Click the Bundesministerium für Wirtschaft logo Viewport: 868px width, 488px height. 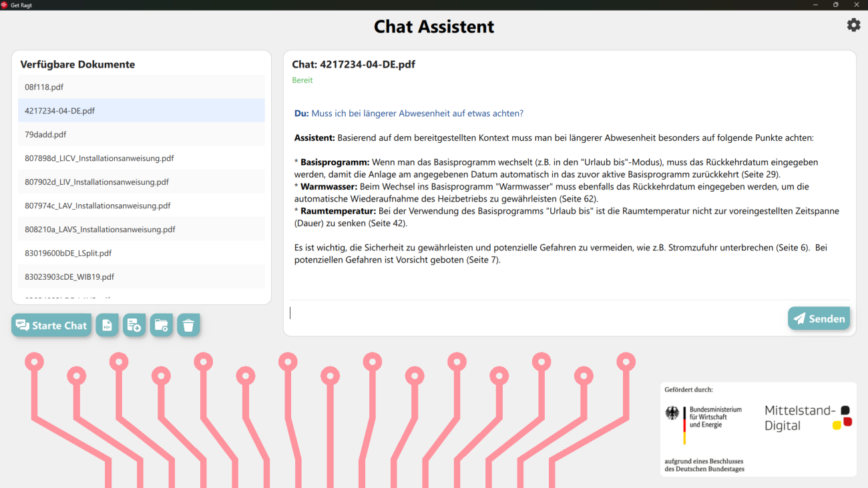point(703,425)
